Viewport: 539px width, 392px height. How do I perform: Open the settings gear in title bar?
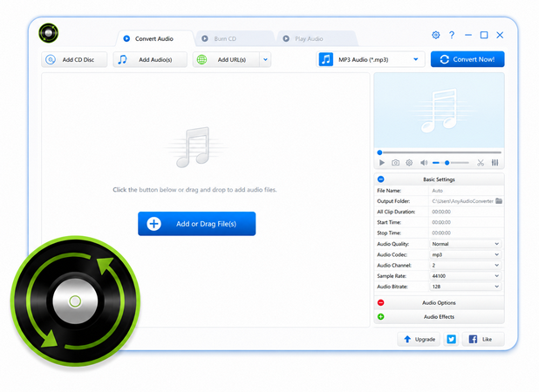pos(435,35)
